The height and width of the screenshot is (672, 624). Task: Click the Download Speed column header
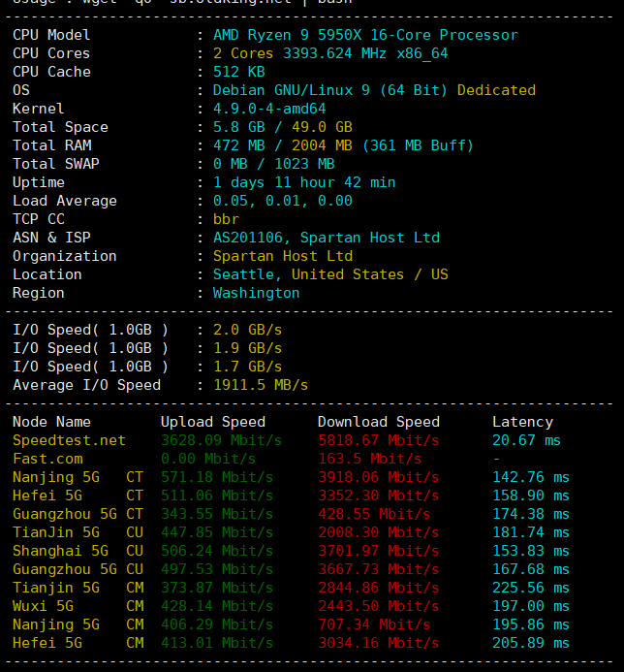[x=379, y=422]
